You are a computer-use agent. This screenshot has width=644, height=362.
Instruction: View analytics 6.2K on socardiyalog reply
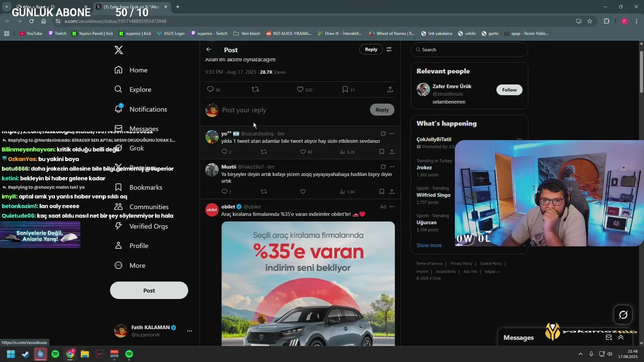[347, 152]
